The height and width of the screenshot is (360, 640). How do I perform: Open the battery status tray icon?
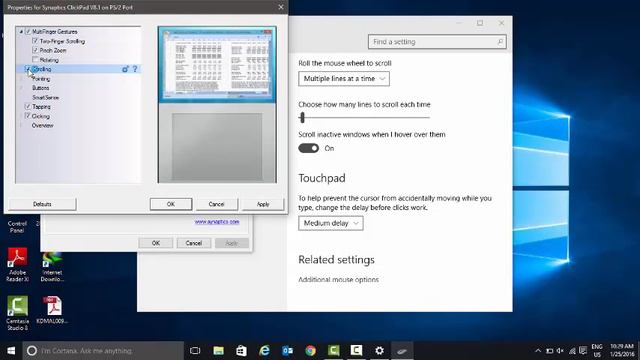pyautogui.click(x=549, y=351)
